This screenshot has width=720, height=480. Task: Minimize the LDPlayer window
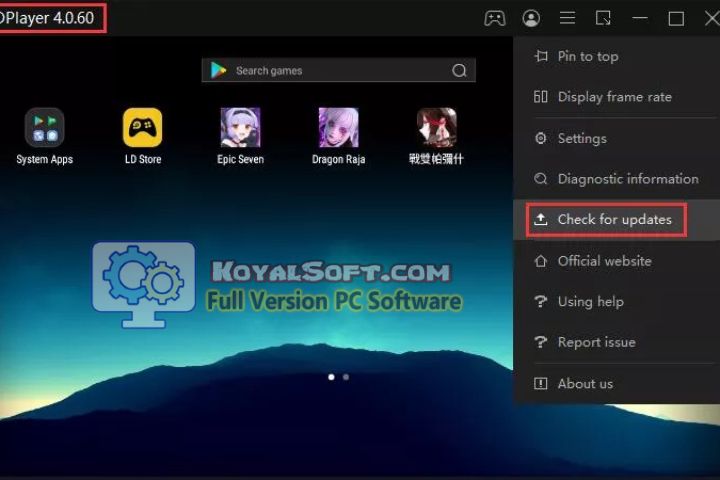640,18
